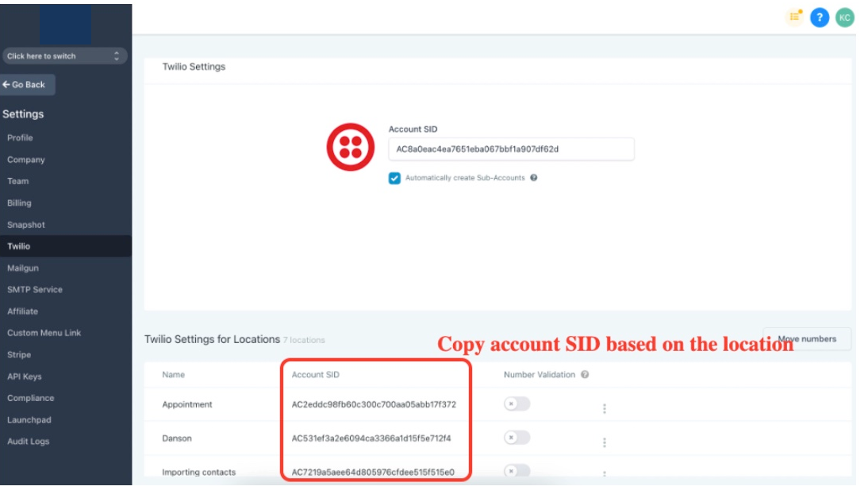Open the KC user avatar menu
The height and width of the screenshot is (494, 868).
(844, 17)
